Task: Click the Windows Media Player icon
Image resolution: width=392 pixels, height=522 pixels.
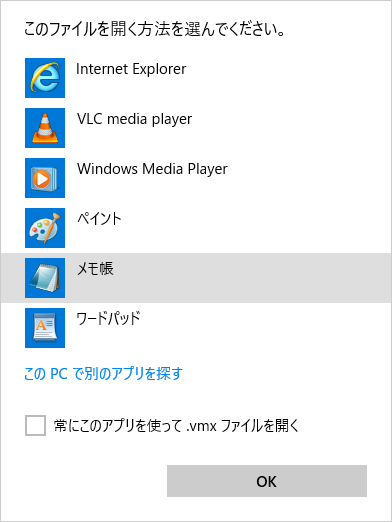Action: (x=45, y=178)
